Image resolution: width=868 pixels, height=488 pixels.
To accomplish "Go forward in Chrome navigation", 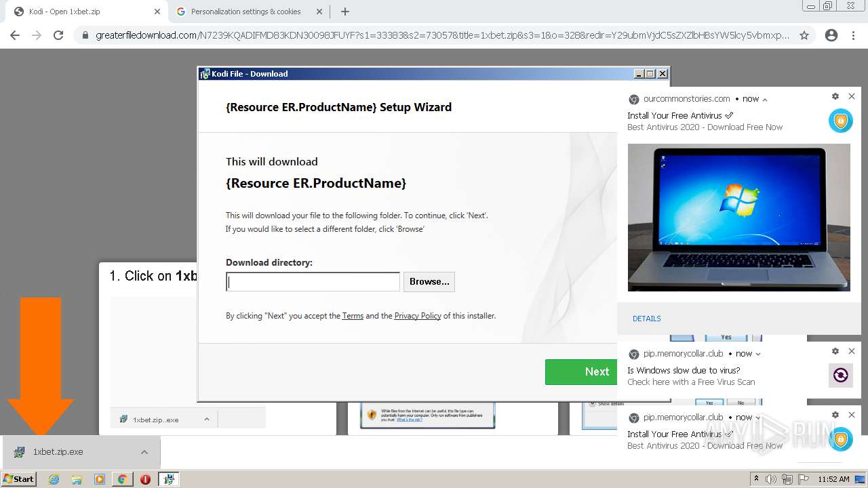I will [37, 35].
